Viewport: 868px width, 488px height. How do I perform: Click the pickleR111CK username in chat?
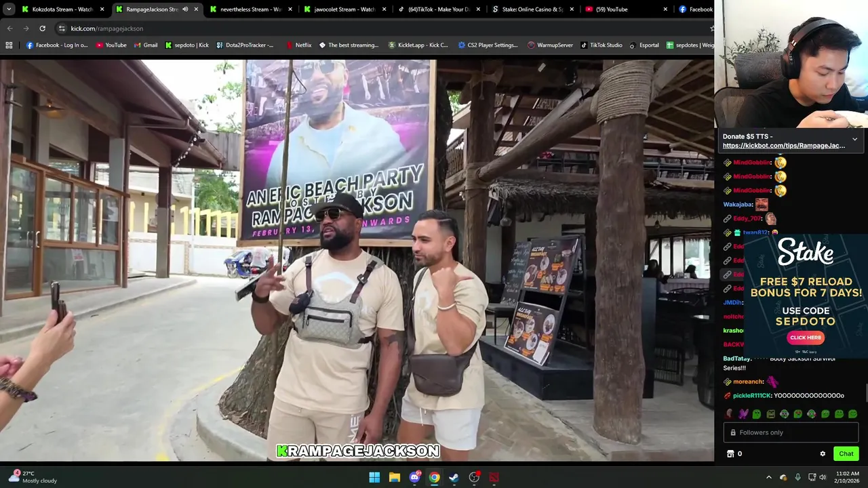click(751, 396)
